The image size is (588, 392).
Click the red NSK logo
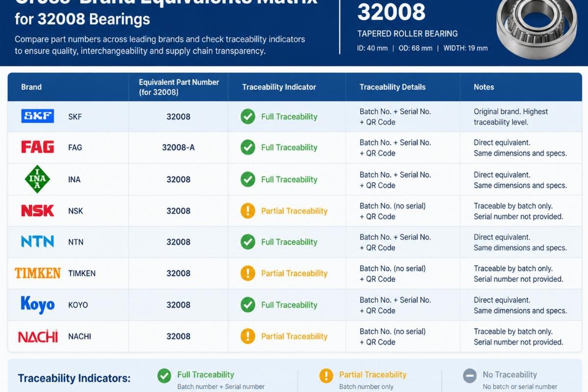[x=38, y=211]
